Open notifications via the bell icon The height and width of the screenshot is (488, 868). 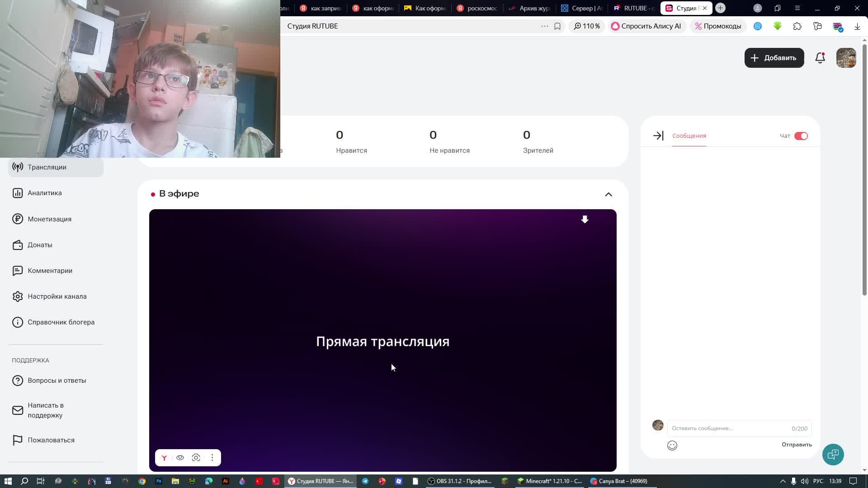pyautogui.click(x=820, y=58)
